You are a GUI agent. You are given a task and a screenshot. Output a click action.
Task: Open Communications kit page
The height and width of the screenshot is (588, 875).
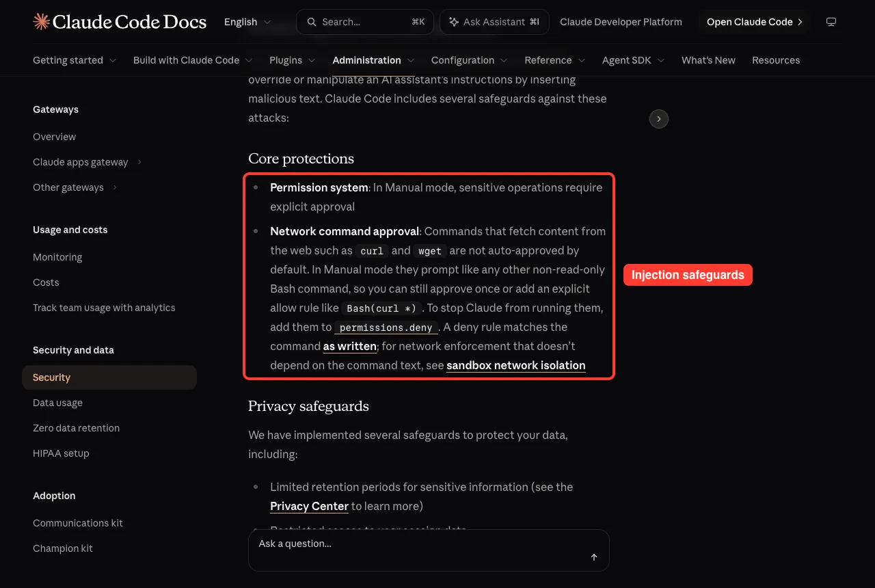point(78,523)
